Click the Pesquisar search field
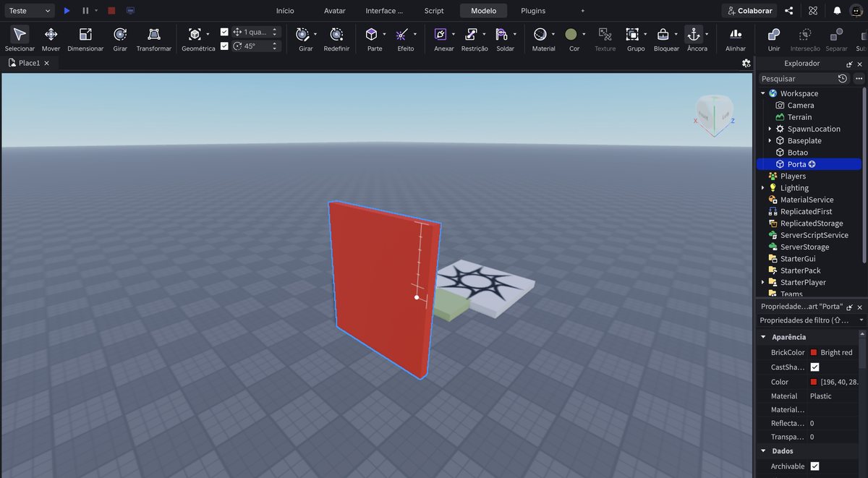 (x=796, y=78)
